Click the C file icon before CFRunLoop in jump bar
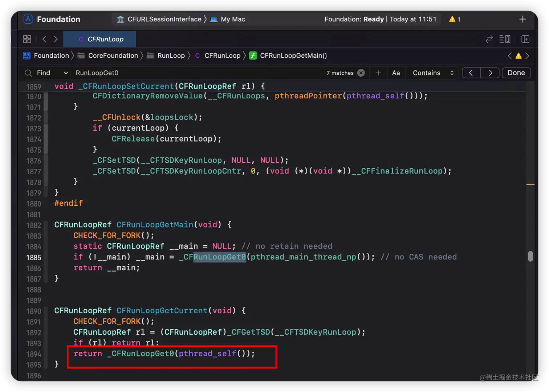 (198, 56)
